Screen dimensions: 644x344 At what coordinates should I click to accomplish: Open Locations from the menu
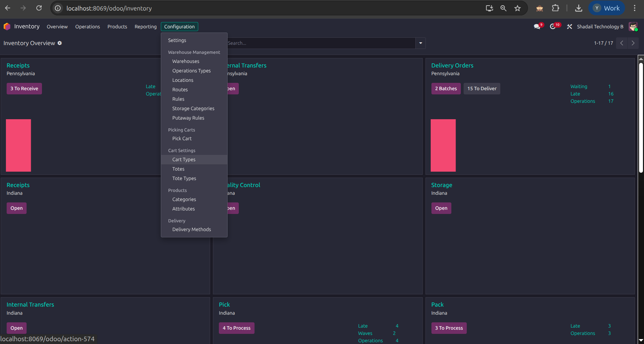(194, 80)
